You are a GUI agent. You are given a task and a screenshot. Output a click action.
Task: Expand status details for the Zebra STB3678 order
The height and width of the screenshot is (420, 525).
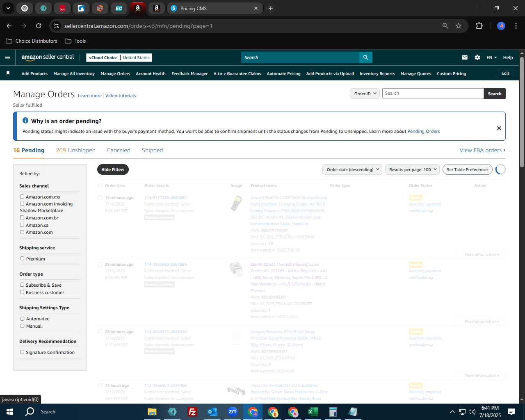[x=431, y=211]
